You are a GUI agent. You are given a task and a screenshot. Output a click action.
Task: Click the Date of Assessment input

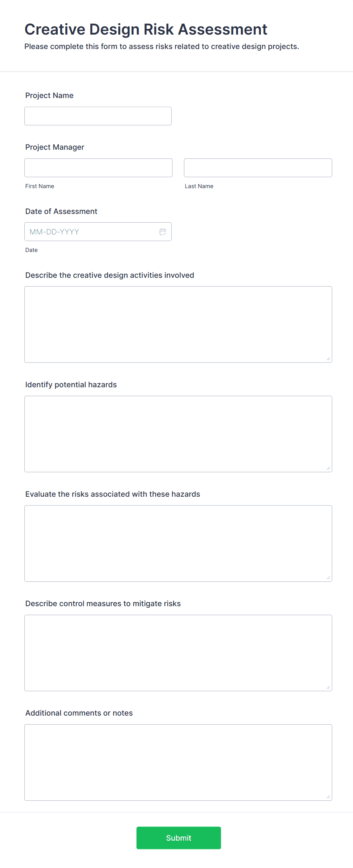pos(87,231)
